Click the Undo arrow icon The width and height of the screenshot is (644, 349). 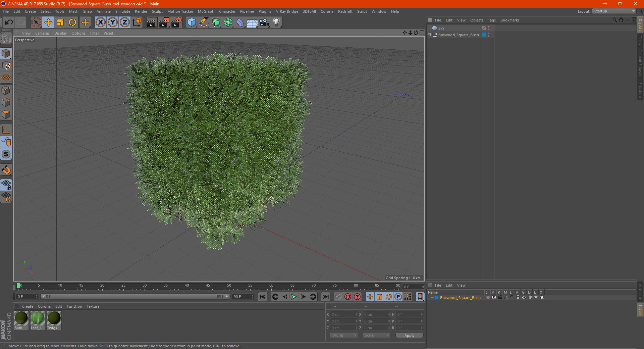point(9,22)
